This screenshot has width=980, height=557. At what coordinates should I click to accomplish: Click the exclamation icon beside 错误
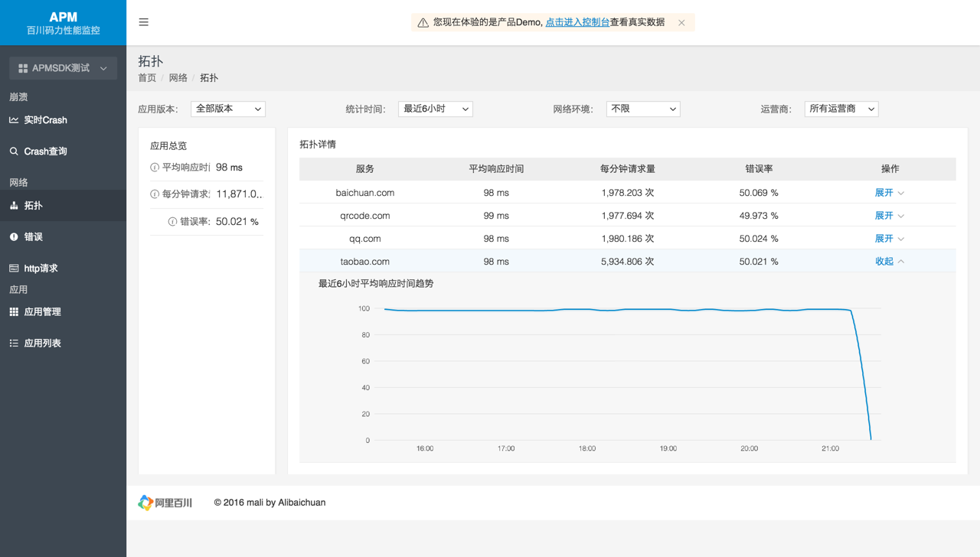tap(14, 237)
